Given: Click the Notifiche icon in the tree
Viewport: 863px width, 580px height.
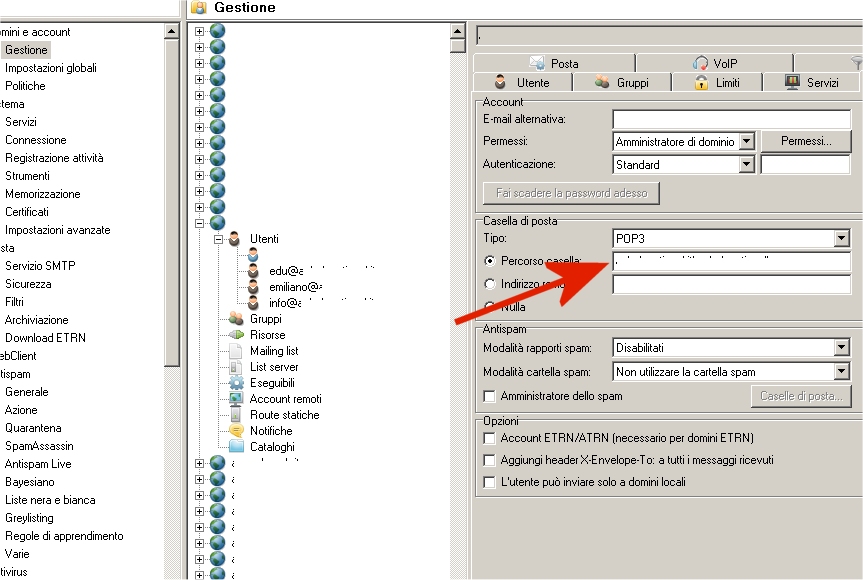Looking at the screenshot, I should [x=236, y=431].
